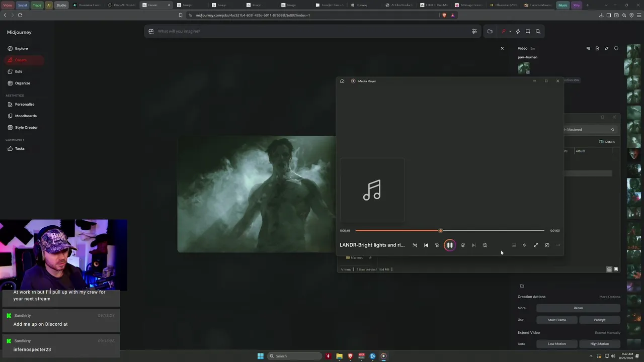Image resolution: width=644 pixels, height=362 pixels.
Task: Click the File Explorer search magnifier
Action: click(613, 130)
